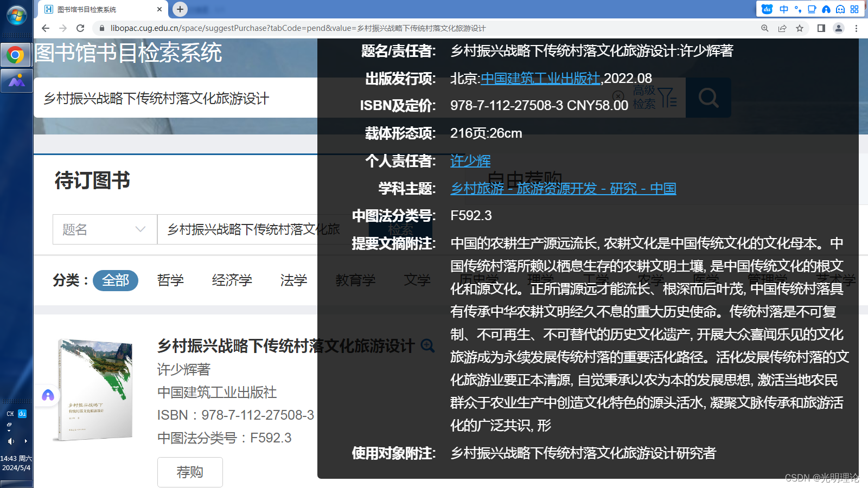Screen dimensions: 868x488
Task: Click the zoom magnifier icon in address bar
Action: point(765,28)
